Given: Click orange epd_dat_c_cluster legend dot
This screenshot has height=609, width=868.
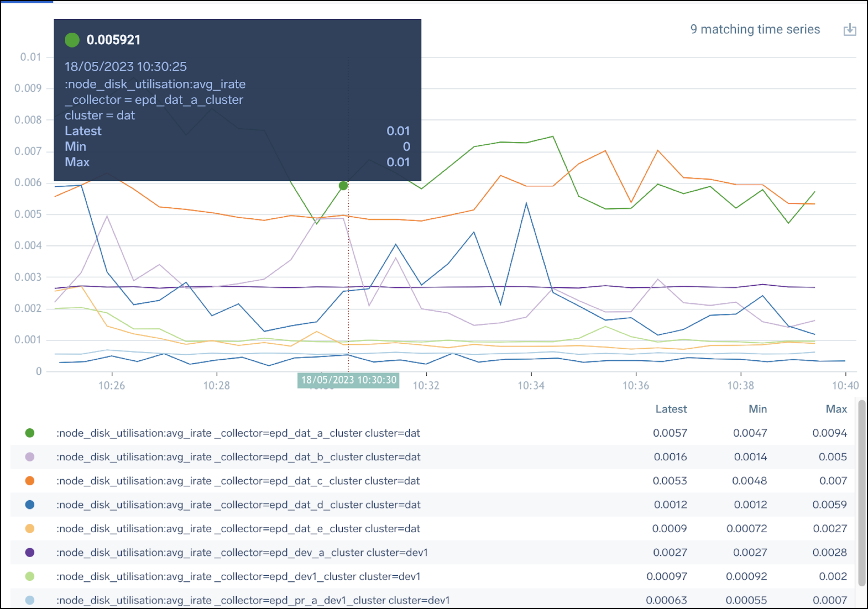Looking at the screenshot, I should click(30, 481).
